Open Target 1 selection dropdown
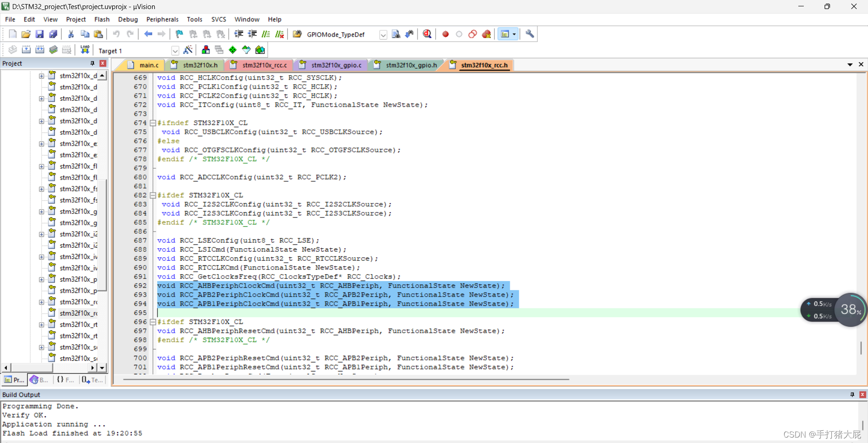Screen dimensions: 868x443 pos(175,51)
